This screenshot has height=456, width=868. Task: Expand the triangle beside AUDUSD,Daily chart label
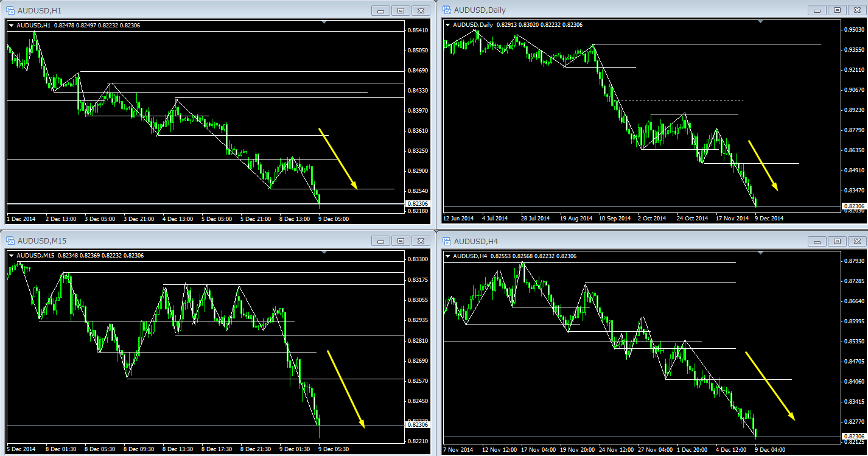tap(449, 25)
